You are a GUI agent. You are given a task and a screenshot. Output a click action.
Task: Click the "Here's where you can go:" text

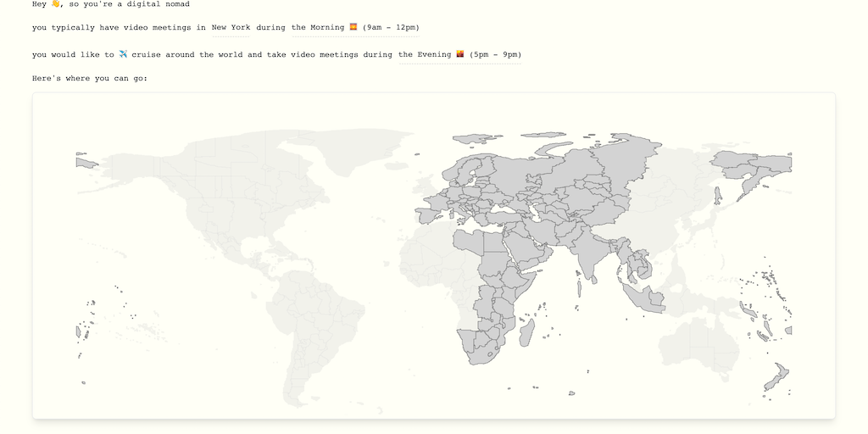pyautogui.click(x=90, y=79)
